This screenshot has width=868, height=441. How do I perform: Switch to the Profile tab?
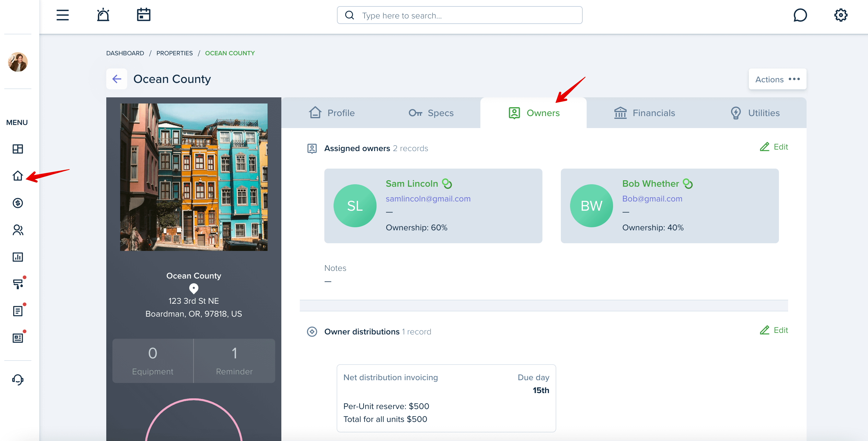(331, 113)
